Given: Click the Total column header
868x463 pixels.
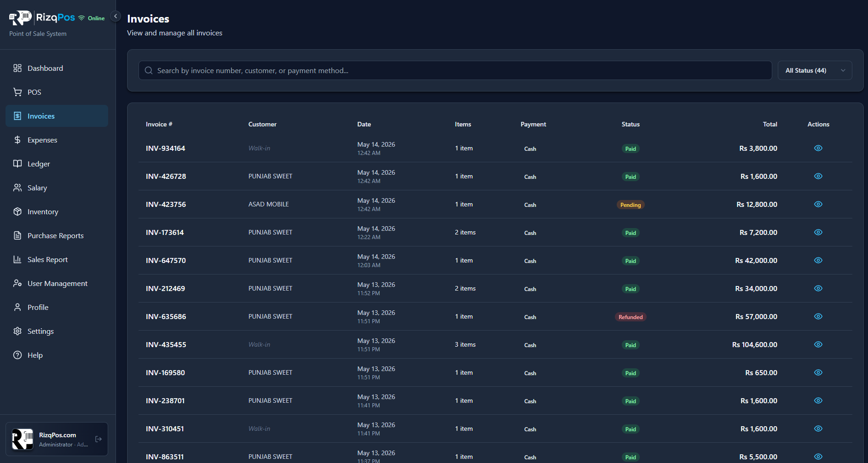Looking at the screenshot, I should 770,124.
